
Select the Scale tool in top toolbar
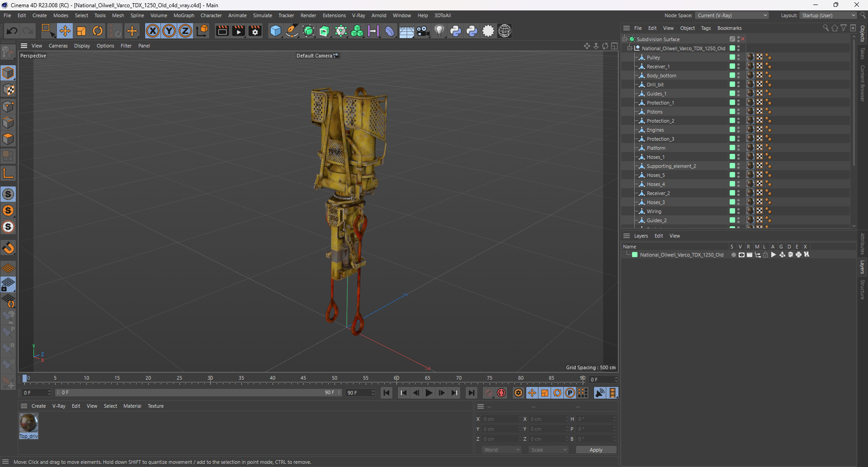point(81,31)
